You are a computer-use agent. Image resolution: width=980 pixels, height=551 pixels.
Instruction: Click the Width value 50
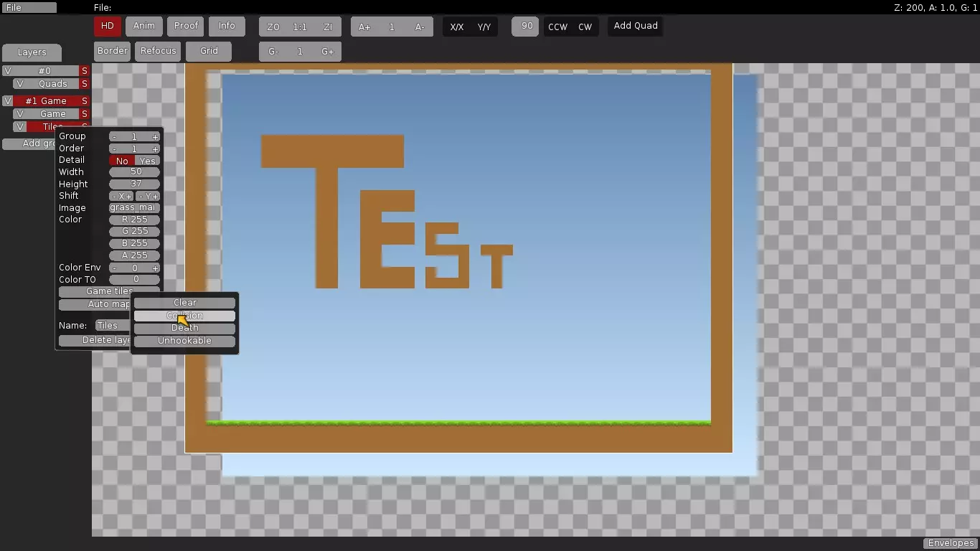(135, 172)
